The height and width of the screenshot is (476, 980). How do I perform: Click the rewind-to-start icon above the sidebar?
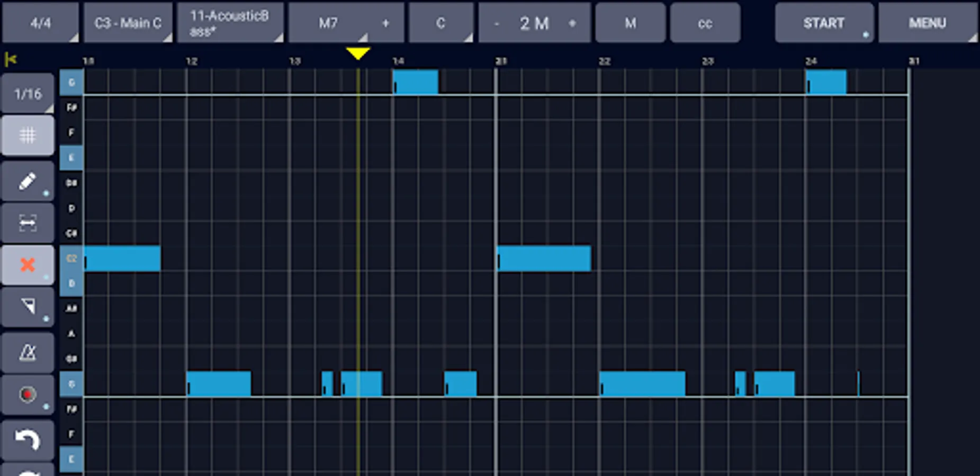(11, 59)
